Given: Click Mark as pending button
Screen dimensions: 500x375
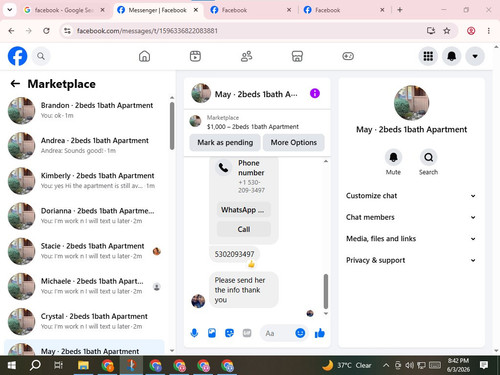Looking at the screenshot, I should click(x=225, y=143).
